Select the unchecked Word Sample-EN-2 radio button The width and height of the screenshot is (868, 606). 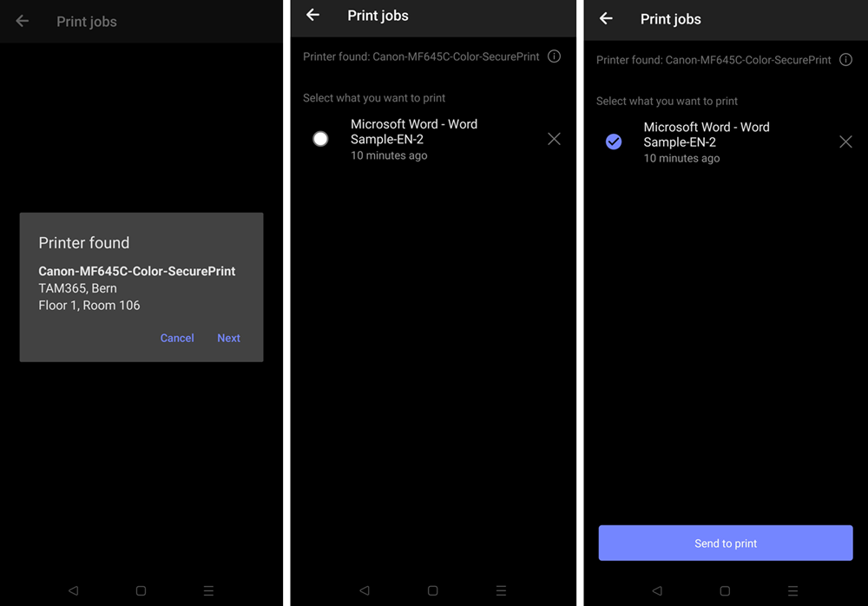[320, 139]
